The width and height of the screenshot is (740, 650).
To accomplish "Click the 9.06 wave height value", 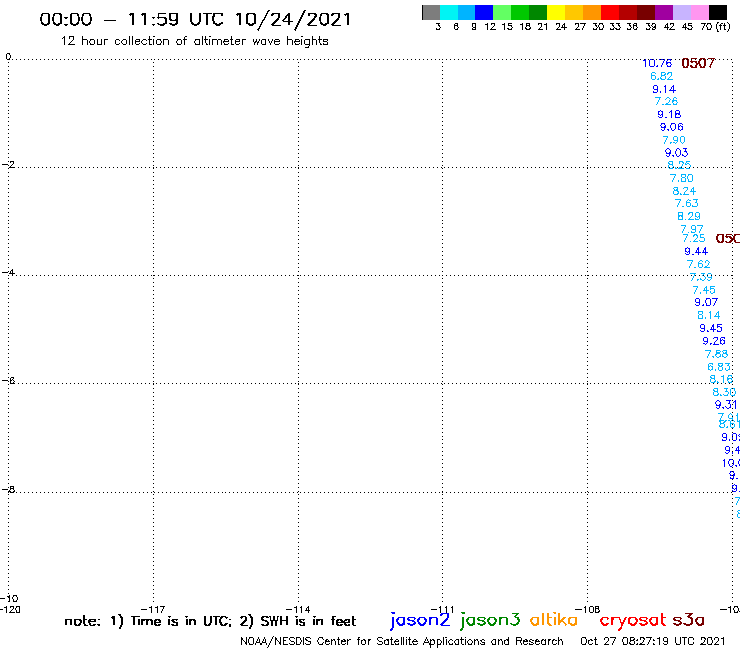I will click(x=672, y=127).
